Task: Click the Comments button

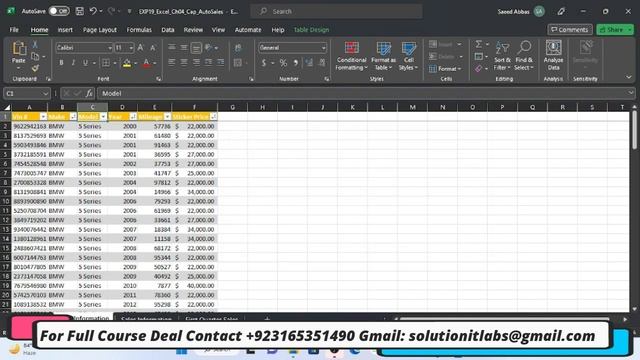Action: [570, 30]
